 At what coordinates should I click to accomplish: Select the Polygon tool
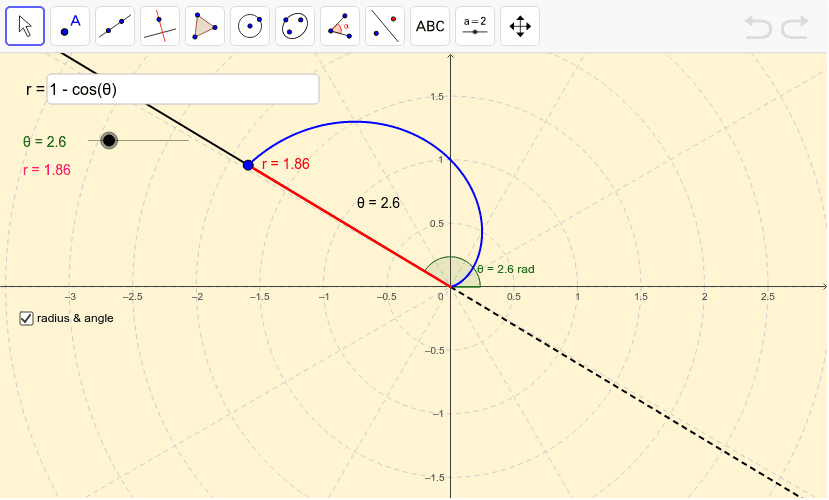(205, 26)
